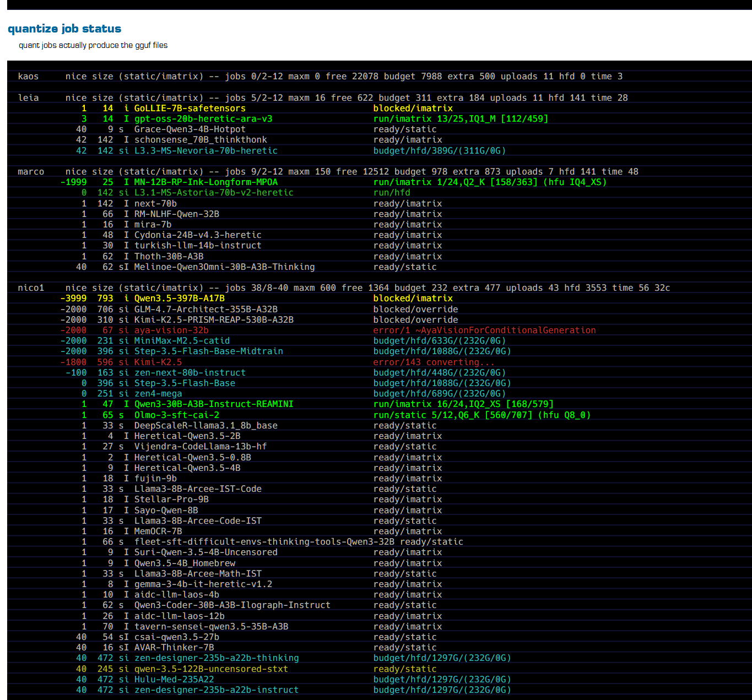
Task: Click the "run/imatrix 13/25,IQ1_M [112/459]" status
Action: pyautogui.click(x=461, y=119)
